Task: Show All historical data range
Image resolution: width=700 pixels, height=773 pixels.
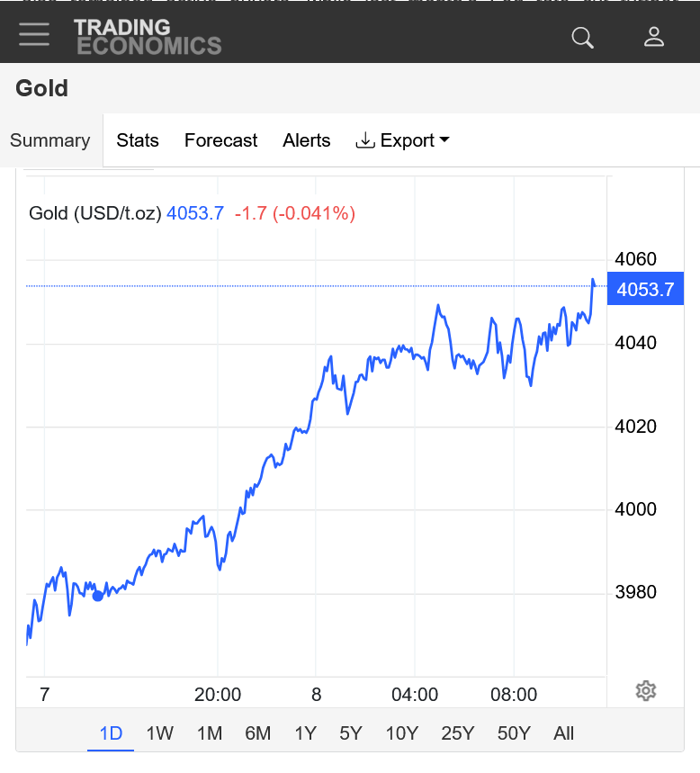Action: [564, 733]
